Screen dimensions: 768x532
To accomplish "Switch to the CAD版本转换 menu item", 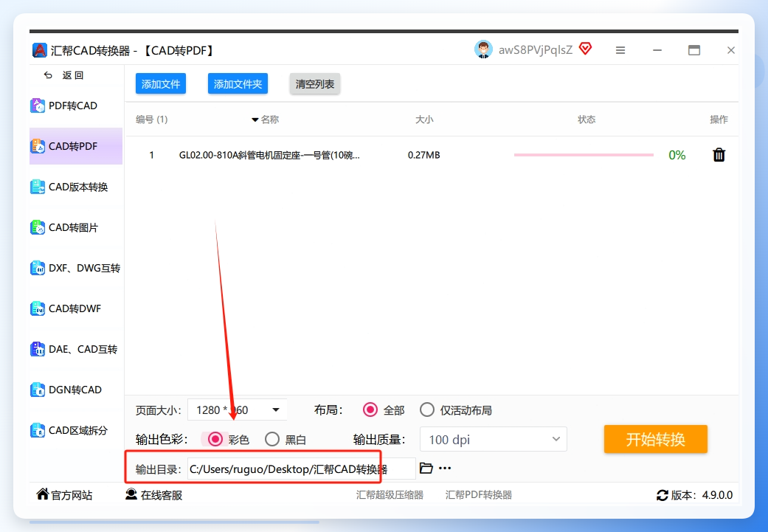I will 76,187.
